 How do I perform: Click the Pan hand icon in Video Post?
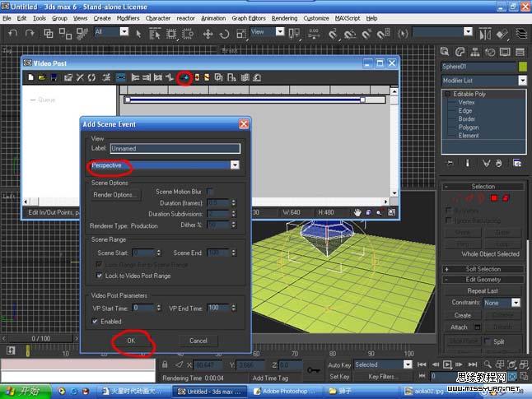(x=357, y=212)
